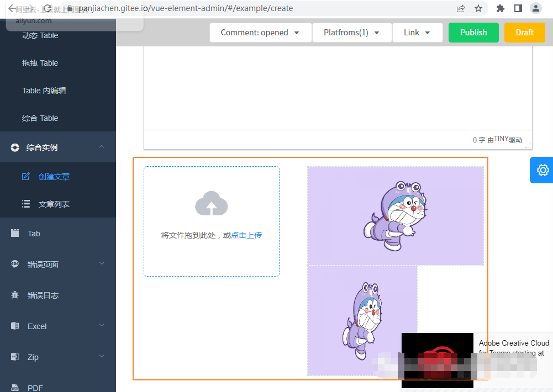Screen dimensions: 553x392
Task: Click the top Doraemon image thumbnail
Action: [395, 215]
